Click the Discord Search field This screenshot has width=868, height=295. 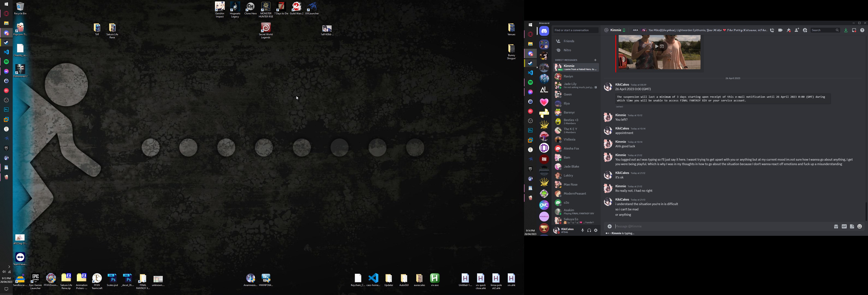coord(825,30)
